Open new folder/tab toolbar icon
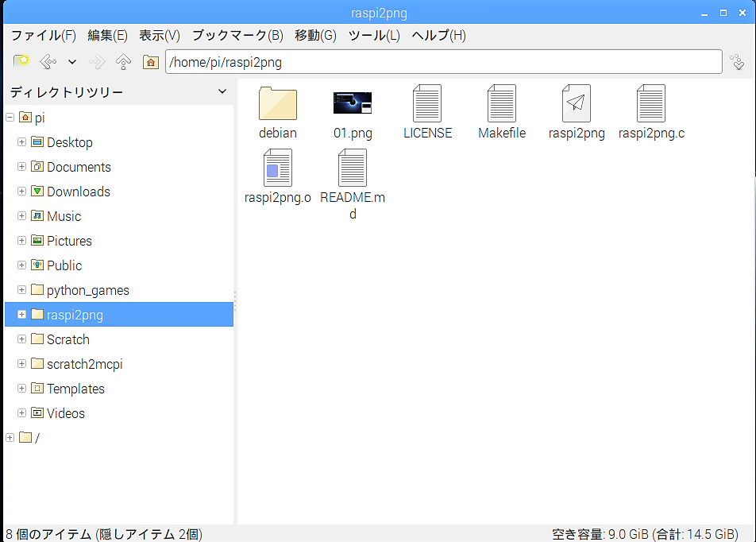This screenshot has width=756, height=542. [21, 62]
